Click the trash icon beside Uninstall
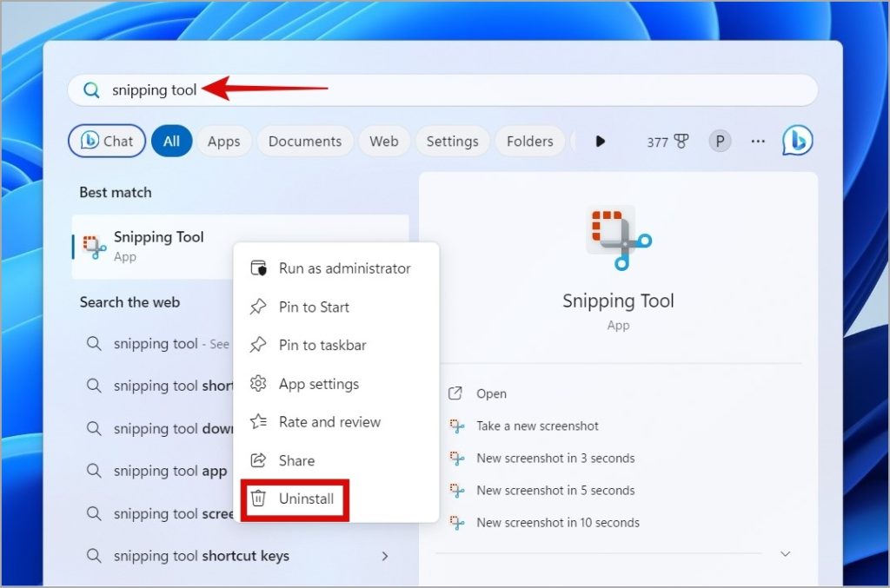The width and height of the screenshot is (890, 588). coord(258,499)
